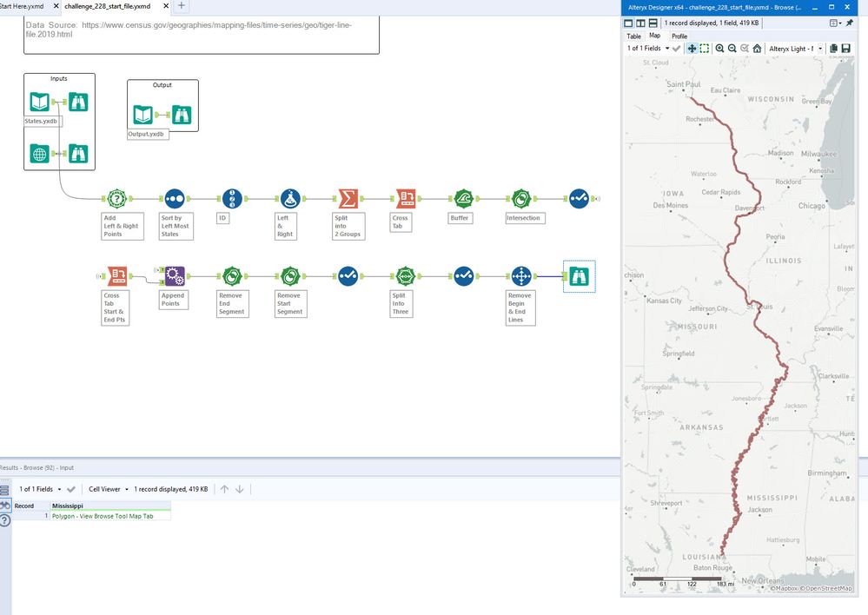
Task: Activate the map pan tool
Action: pos(692,49)
